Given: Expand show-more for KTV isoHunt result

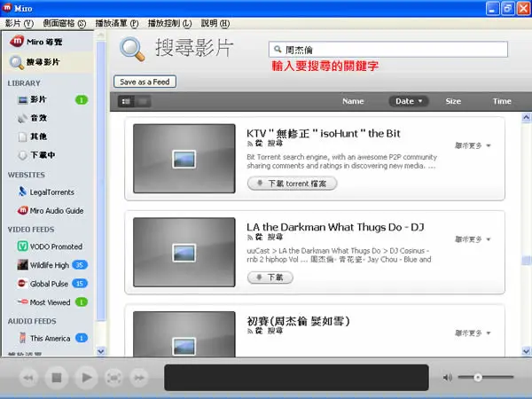Looking at the screenshot, I should 473,145.
